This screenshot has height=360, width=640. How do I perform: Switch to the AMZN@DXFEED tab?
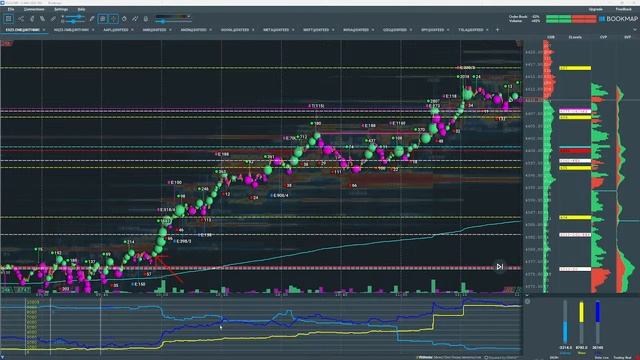click(x=193, y=30)
